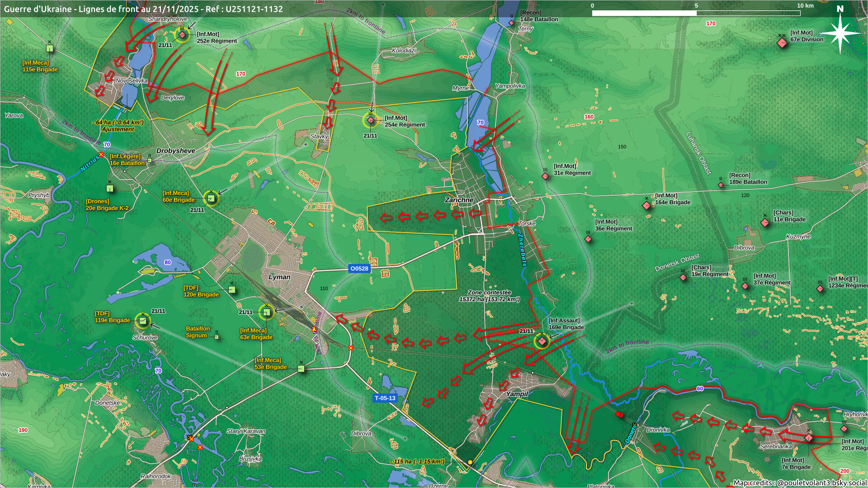
Task: Click the 11e Brigade tank unit diamond
Action: pos(765,223)
